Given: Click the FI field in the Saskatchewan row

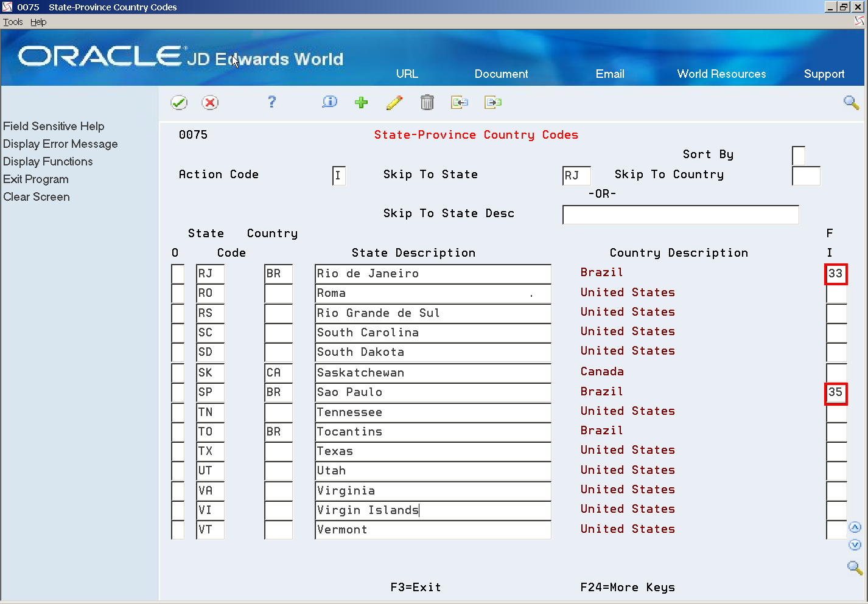Looking at the screenshot, I should 836,373.
